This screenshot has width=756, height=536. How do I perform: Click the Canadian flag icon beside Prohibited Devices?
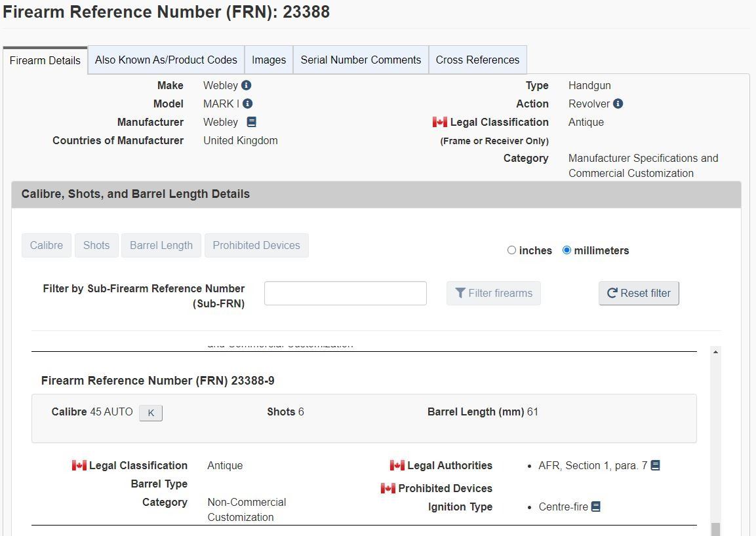pyautogui.click(x=388, y=488)
